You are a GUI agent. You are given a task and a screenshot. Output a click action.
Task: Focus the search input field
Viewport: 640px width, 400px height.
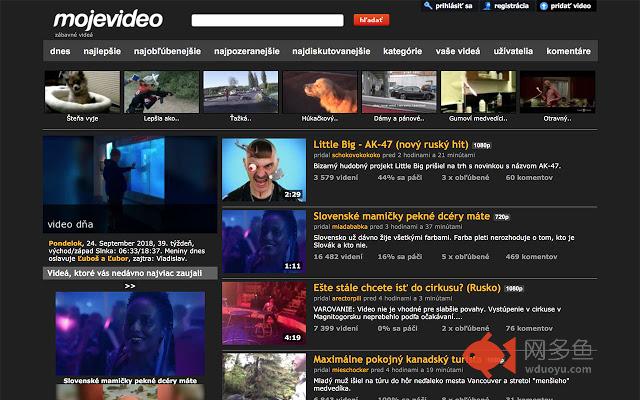click(x=267, y=20)
